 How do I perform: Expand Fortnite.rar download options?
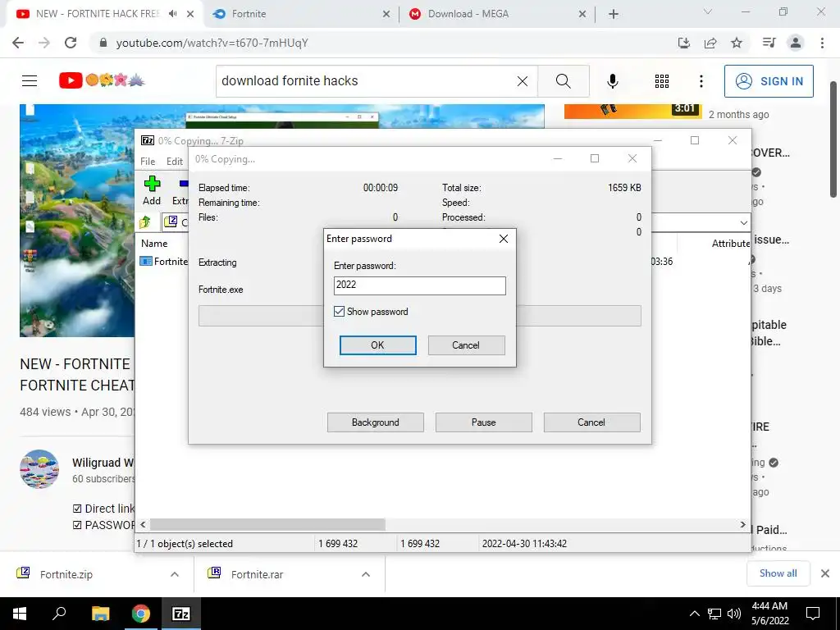point(366,574)
